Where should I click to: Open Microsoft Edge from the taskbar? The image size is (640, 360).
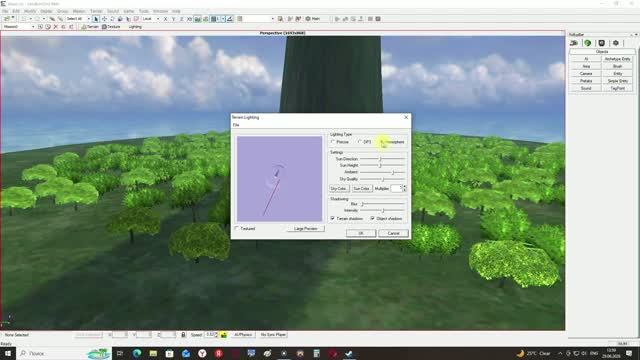(137, 353)
